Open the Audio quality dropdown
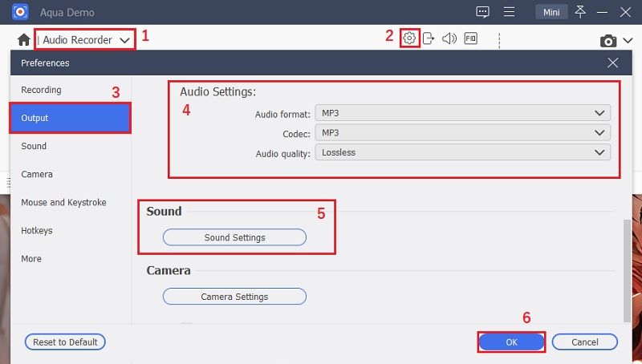 point(463,152)
